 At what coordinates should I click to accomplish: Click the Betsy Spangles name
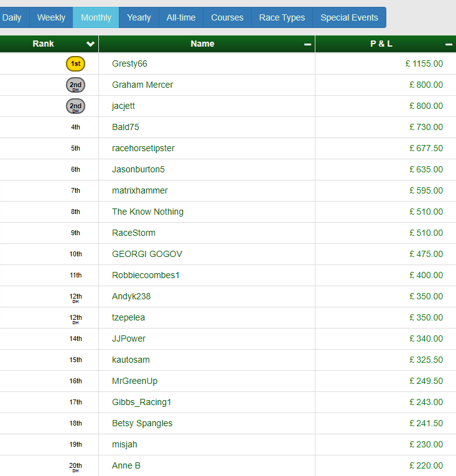point(142,424)
